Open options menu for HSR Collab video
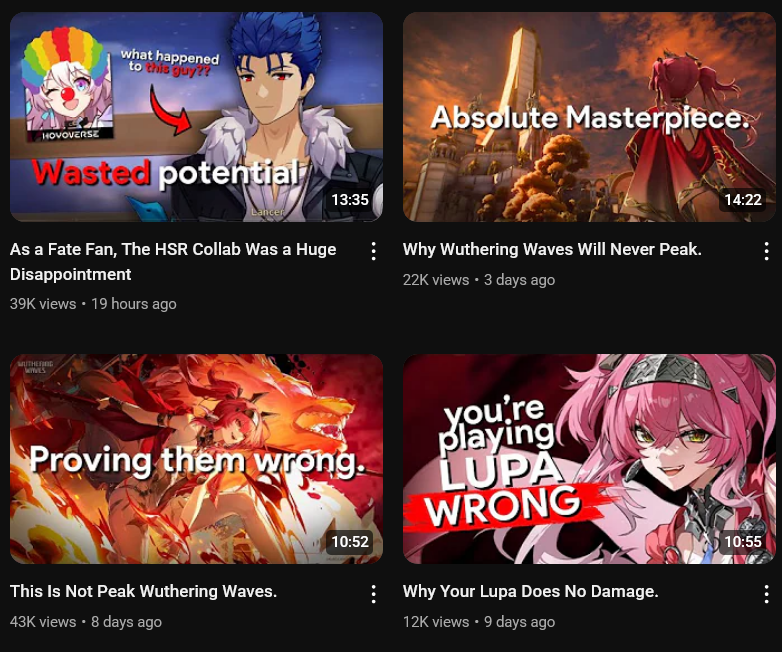Screen dimensions: 782x652 (x=374, y=251)
